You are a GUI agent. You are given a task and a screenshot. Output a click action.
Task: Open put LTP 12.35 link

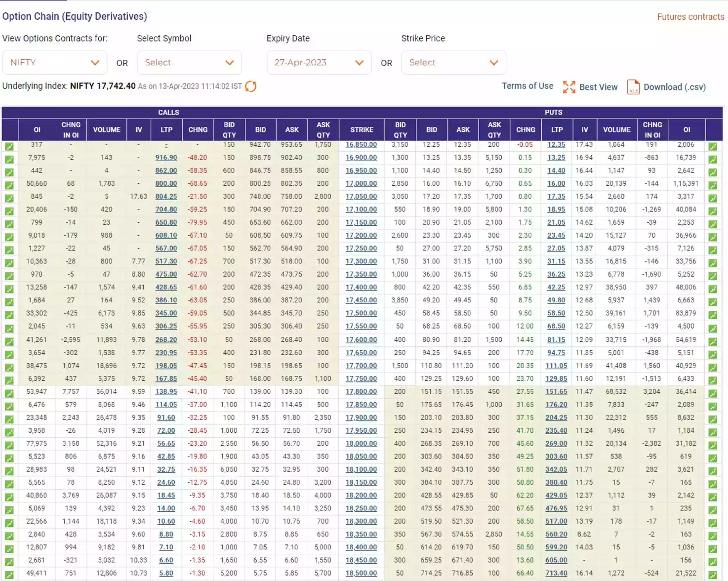coord(556,145)
